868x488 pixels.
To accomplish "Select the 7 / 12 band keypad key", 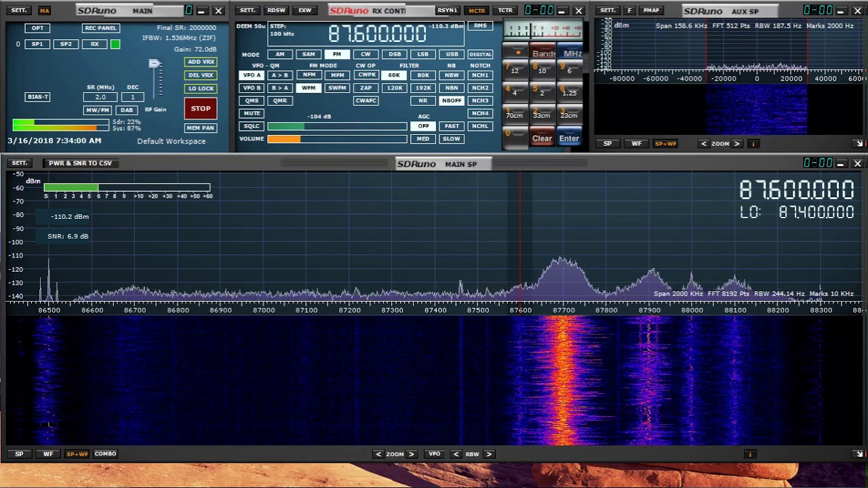I will coord(515,69).
